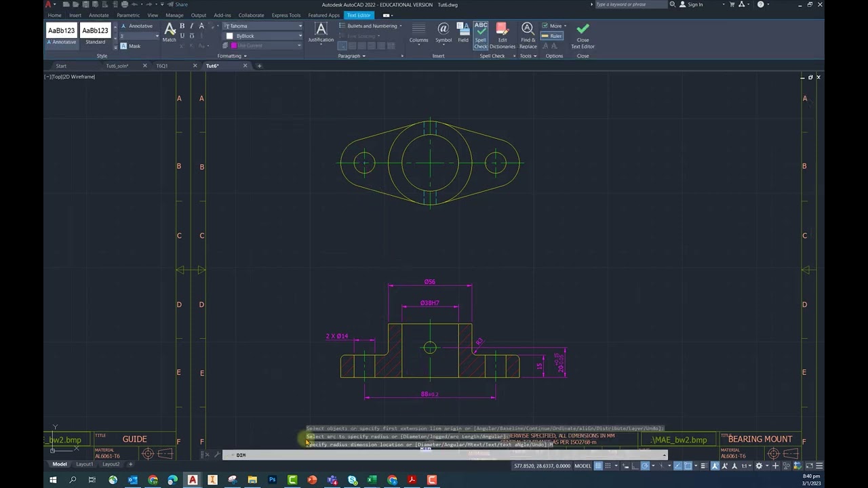Screen dimensions: 868x488
Task: Click the Match text formatting icon
Action: pos(170,31)
